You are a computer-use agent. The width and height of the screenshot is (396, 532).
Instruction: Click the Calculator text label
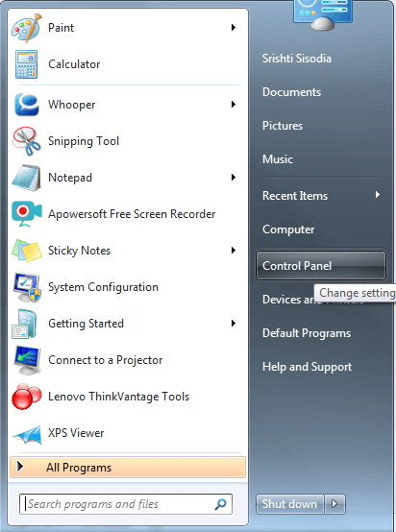click(x=74, y=64)
